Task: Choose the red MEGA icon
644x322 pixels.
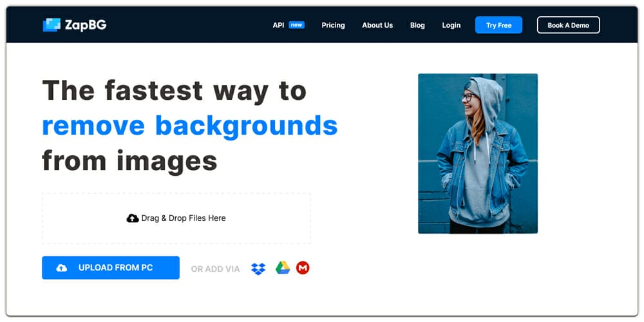Action: coord(303,268)
